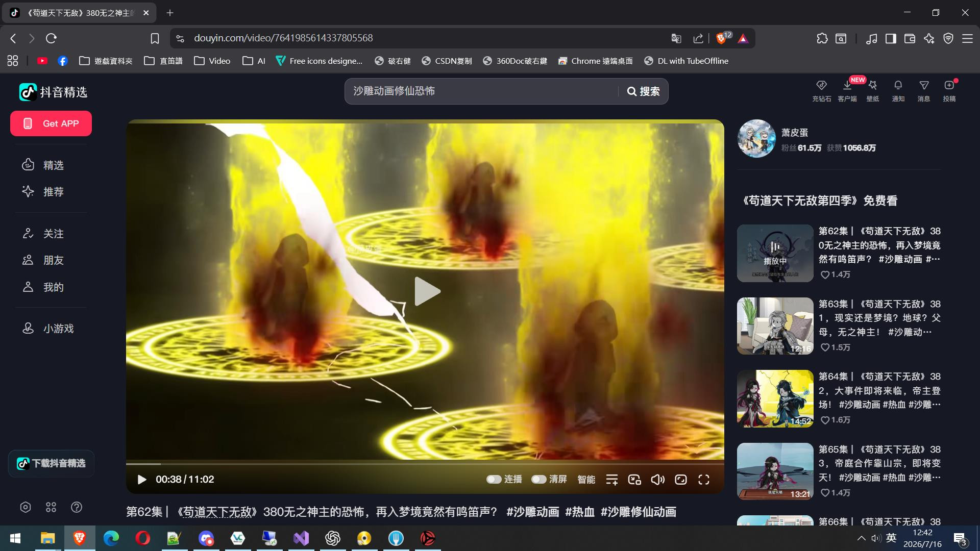The width and height of the screenshot is (980, 551).
Task: Click the 抖音精选 logo
Action: pos(53,92)
